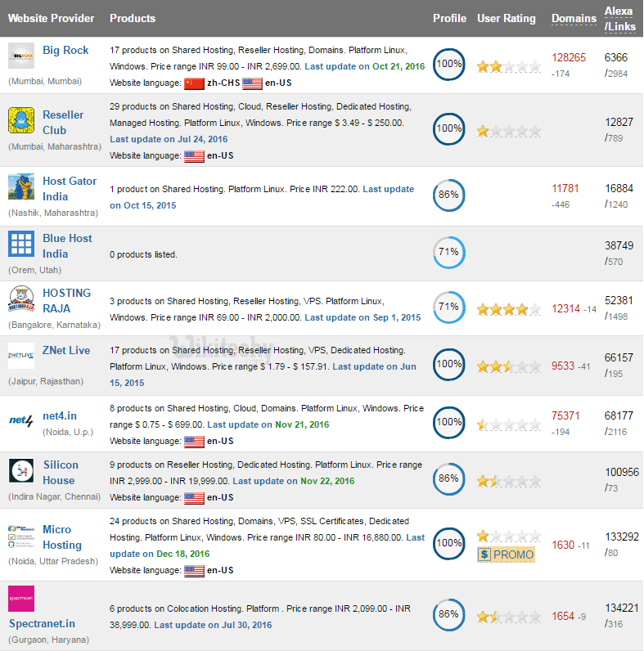This screenshot has width=644, height=651.
Task: Sort by the Alexa /Links column header
Action: coord(620,19)
